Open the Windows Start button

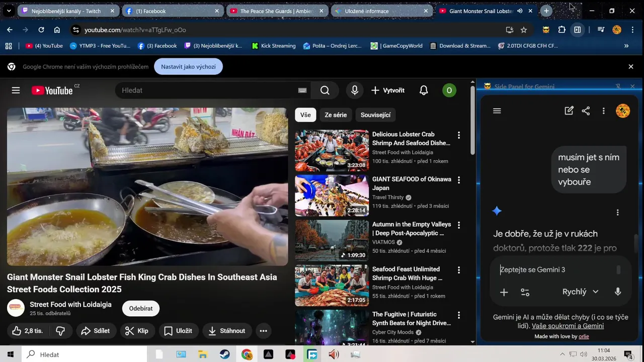click(x=10, y=354)
